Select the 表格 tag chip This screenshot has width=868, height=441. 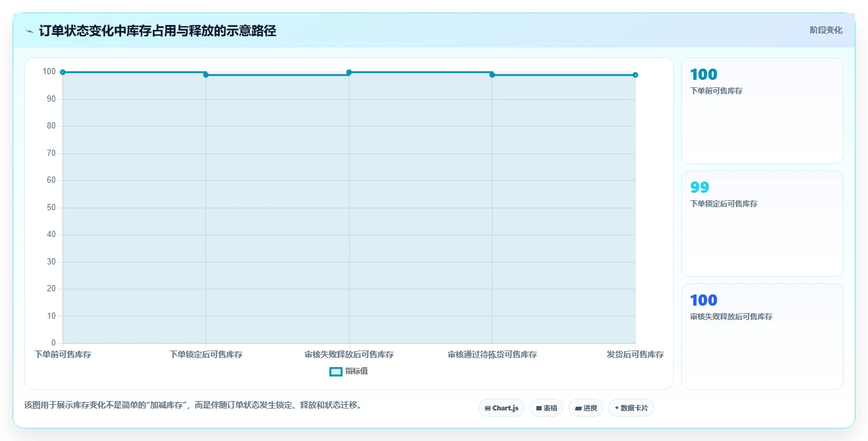point(546,408)
